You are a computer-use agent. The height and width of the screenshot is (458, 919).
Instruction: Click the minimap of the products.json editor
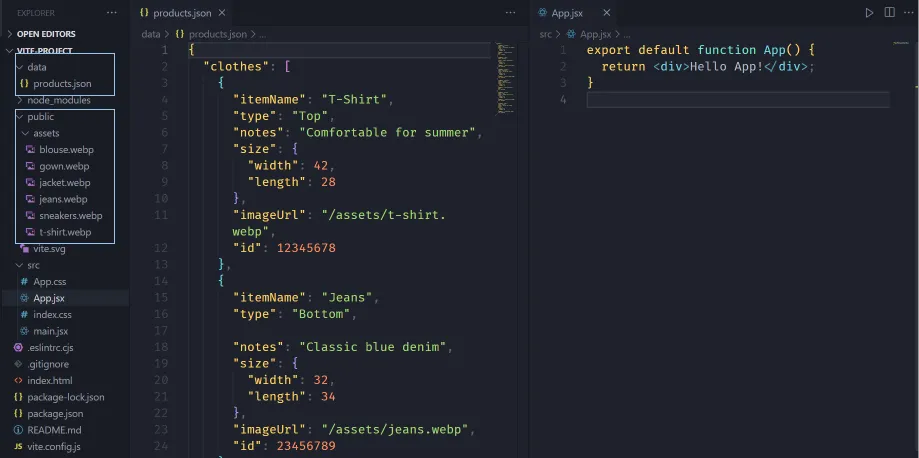tap(505, 78)
